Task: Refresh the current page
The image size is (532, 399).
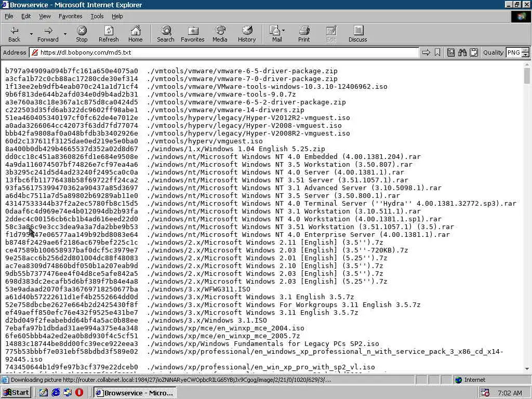Action: [109, 34]
